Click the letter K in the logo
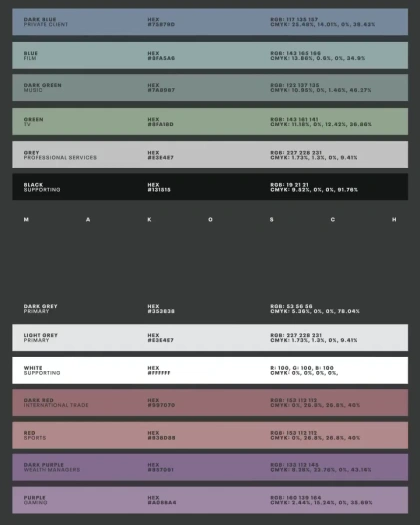The height and width of the screenshot is (525, 420). pyautogui.click(x=149, y=220)
